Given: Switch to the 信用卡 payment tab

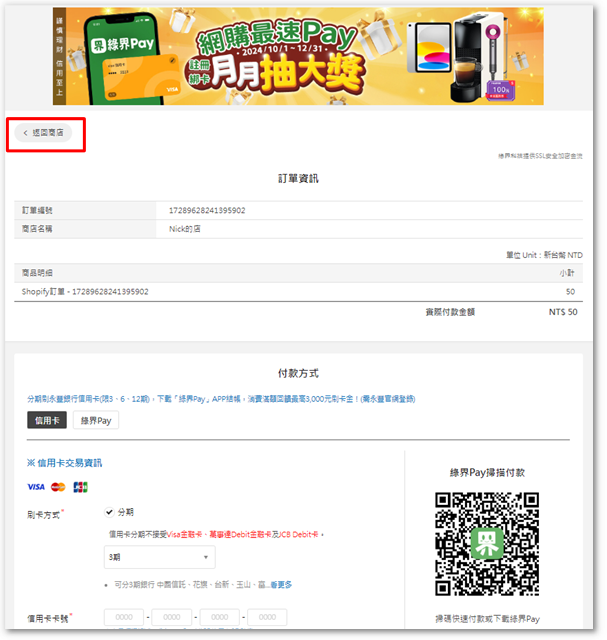Looking at the screenshot, I should pos(46,421).
